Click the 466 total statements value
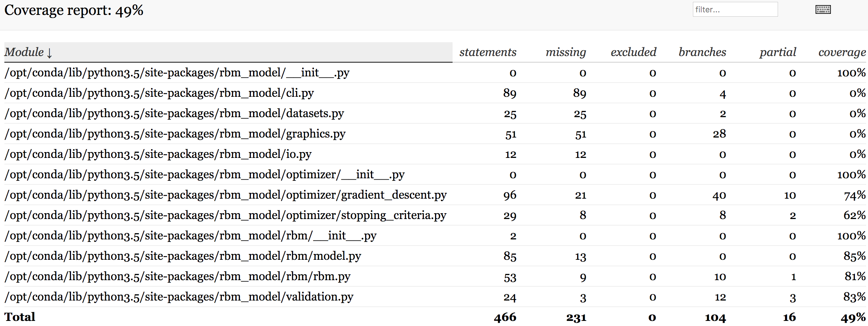The image size is (868, 326). 505,318
